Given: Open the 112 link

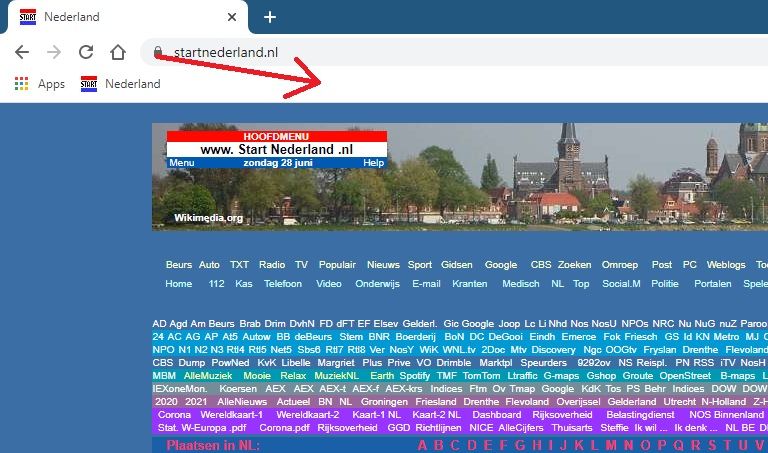Looking at the screenshot, I should (216, 284).
